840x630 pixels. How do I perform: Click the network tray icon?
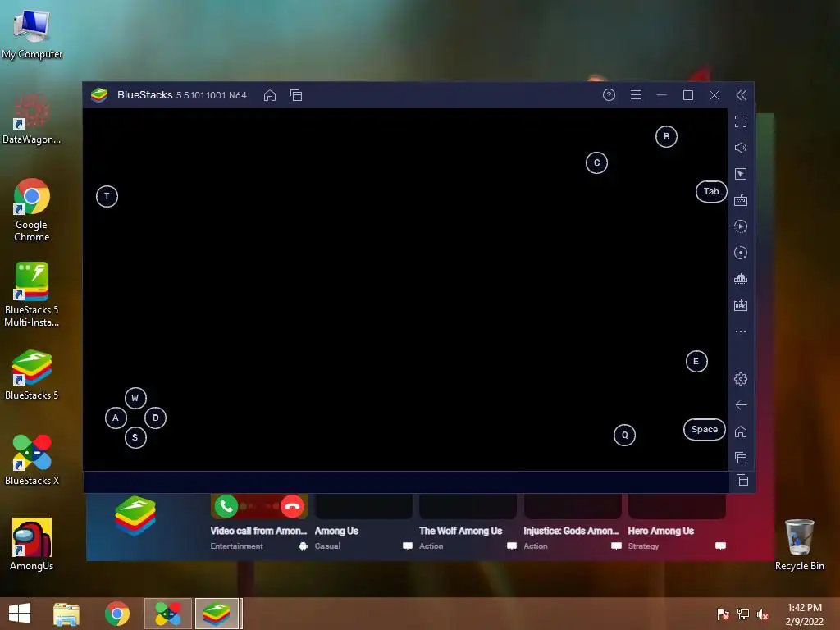[x=743, y=614]
